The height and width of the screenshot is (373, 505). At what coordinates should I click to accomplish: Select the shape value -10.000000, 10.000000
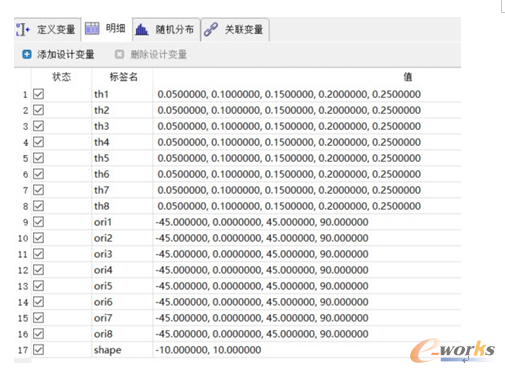(x=208, y=350)
